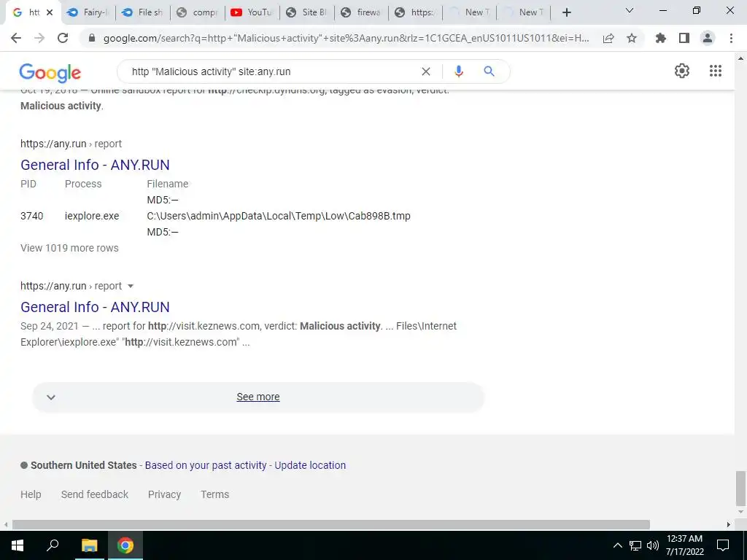Expand more results with See more
The height and width of the screenshot is (560, 747).
tap(258, 397)
